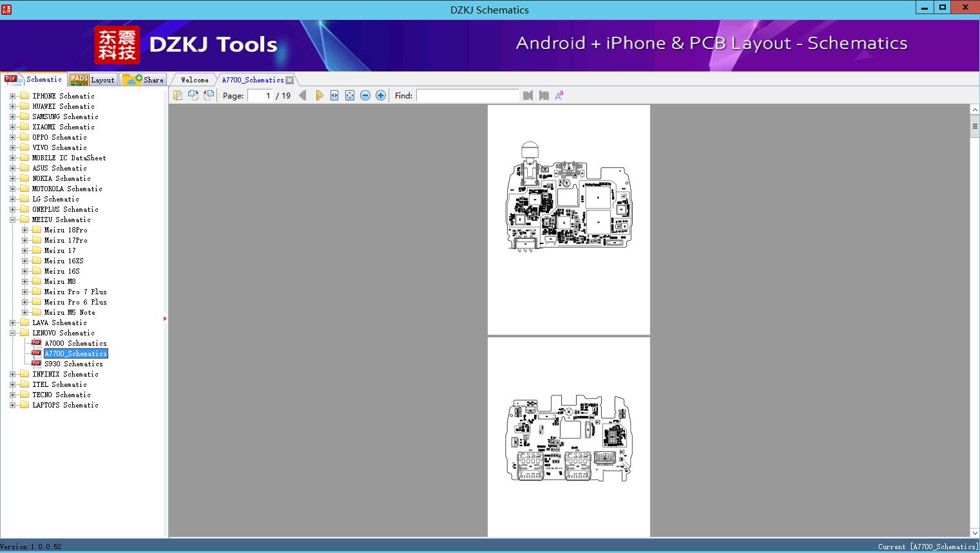This screenshot has height=553, width=980.
Task: Click the first page PCB board diagram
Action: (569, 196)
